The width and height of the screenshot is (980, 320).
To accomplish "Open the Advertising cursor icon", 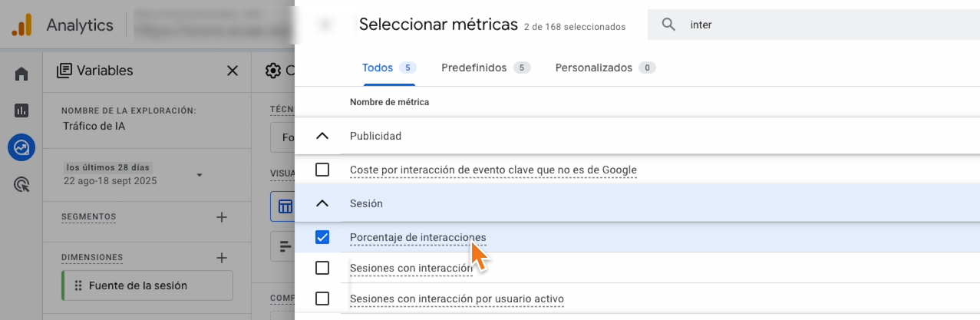I will click(x=21, y=184).
